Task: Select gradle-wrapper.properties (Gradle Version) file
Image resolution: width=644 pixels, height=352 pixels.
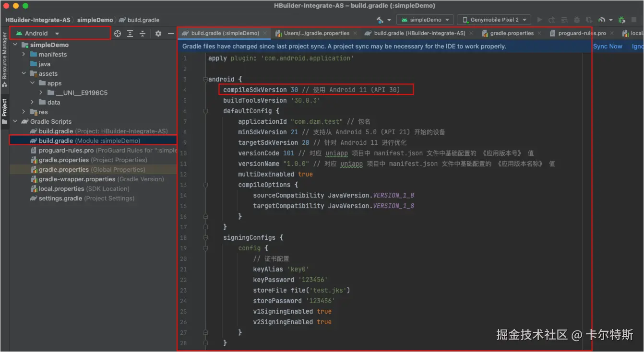Action: pyautogui.click(x=97, y=179)
